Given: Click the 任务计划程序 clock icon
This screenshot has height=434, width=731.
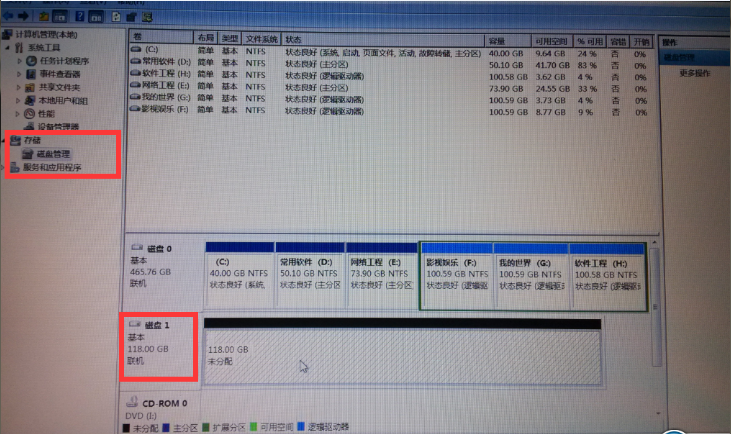Looking at the screenshot, I should (31, 61).
